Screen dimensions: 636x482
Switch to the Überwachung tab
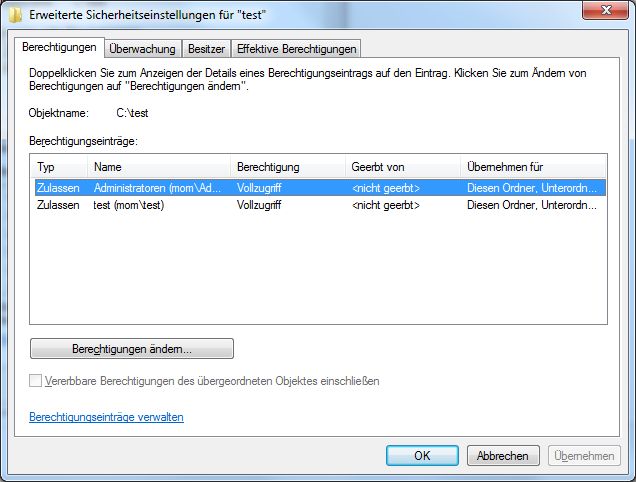tap(142, 49)
